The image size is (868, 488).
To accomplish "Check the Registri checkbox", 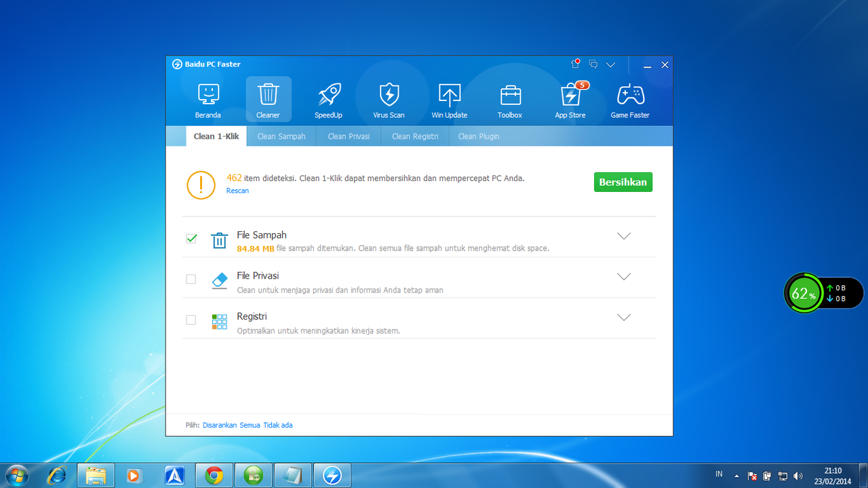I will click(x=191, y=320).
